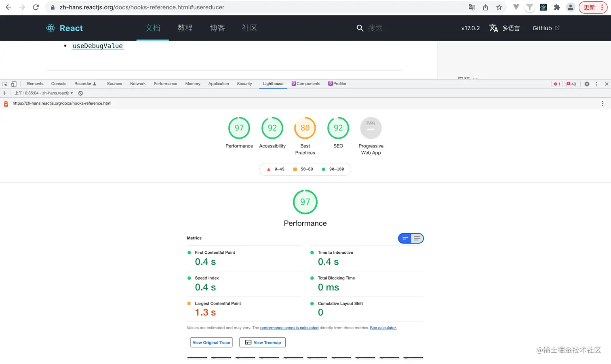Click the v17.0.2 version link

470,28
